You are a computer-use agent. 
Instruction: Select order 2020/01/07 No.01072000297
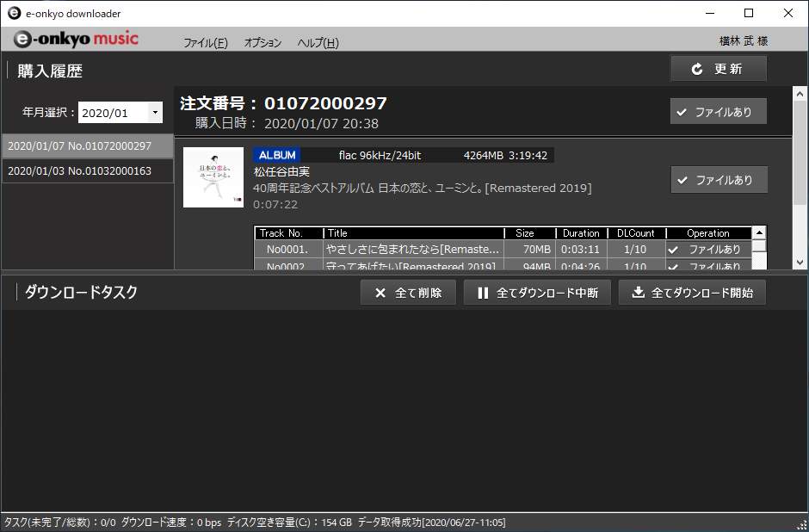[88, 146]
